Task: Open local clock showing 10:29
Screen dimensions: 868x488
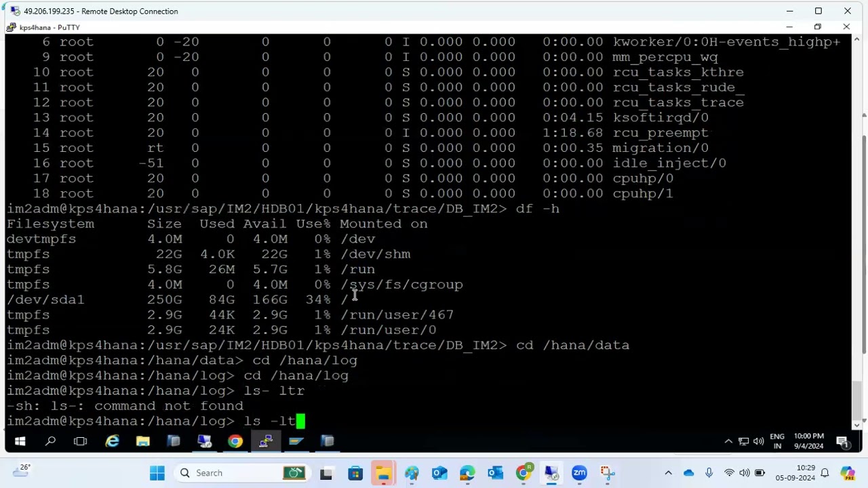Action: tap(795, 473)
